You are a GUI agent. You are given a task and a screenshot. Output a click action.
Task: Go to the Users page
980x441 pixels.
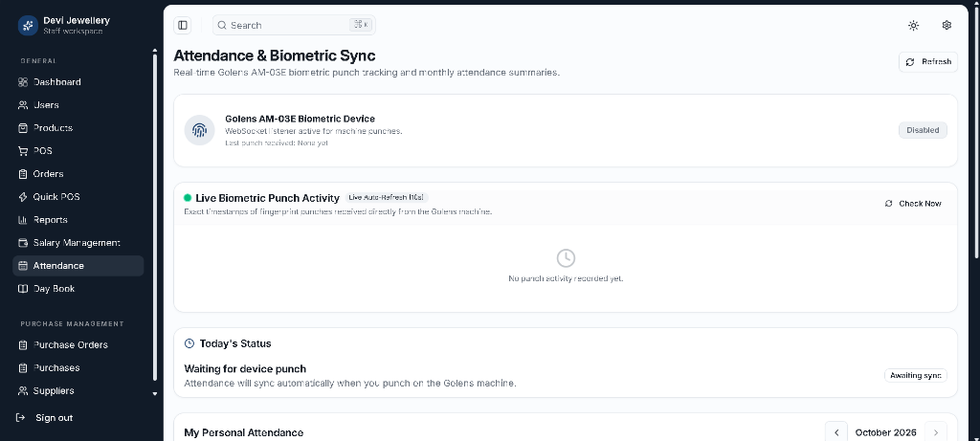pyautogui.click(x=78, y=105)
